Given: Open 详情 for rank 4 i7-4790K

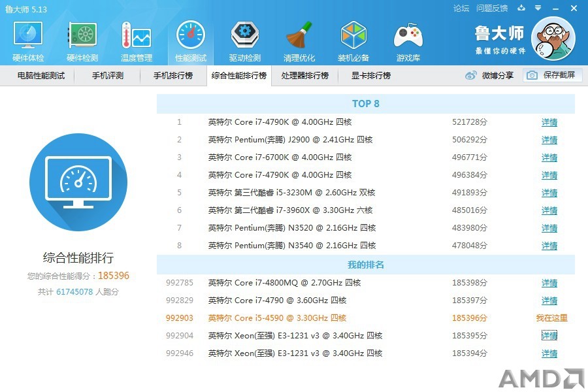Looking at the screenshot, I should point(549,175).
